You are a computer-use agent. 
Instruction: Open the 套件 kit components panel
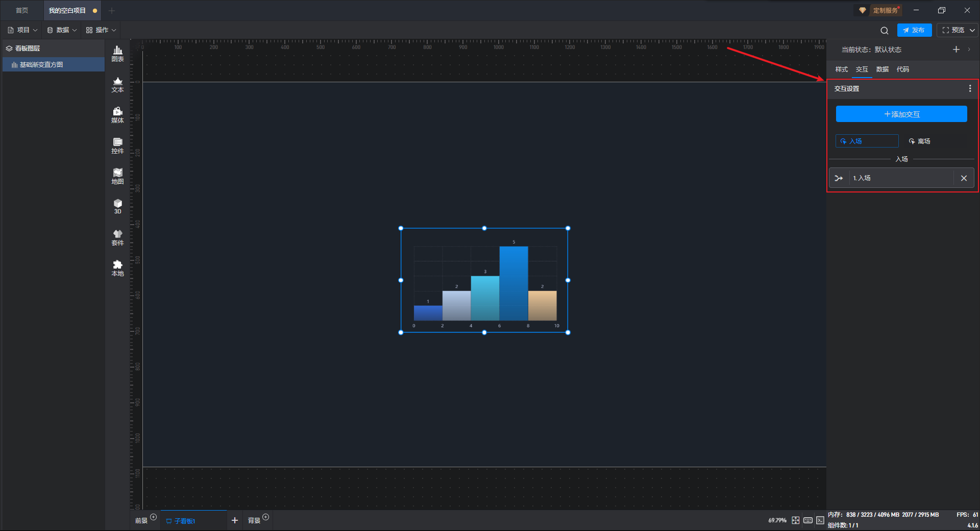(117, 237)
